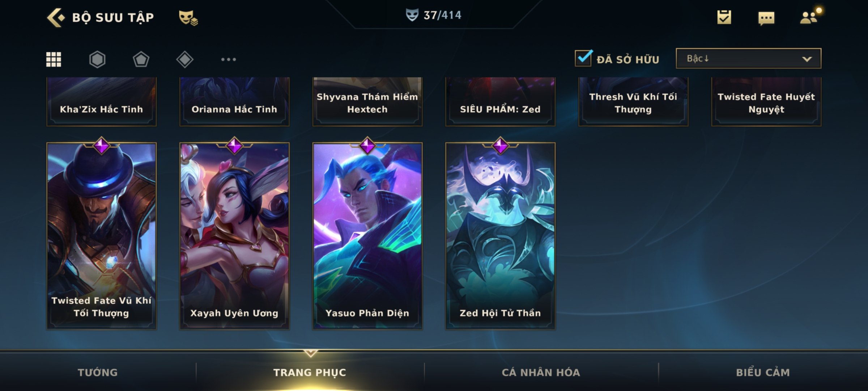
Task: Open the friends list icon
Action: 809,17
